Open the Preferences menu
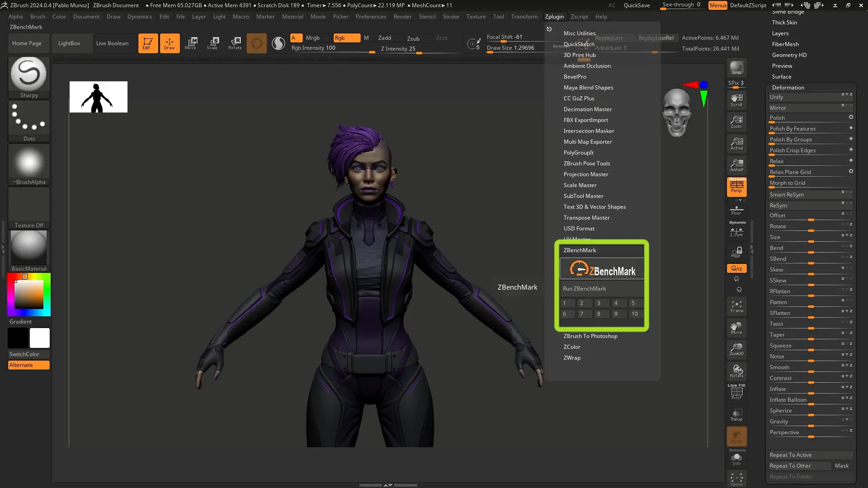Image resolution: width=868 pixels, height=488 pixels. [x=371, y=17]
